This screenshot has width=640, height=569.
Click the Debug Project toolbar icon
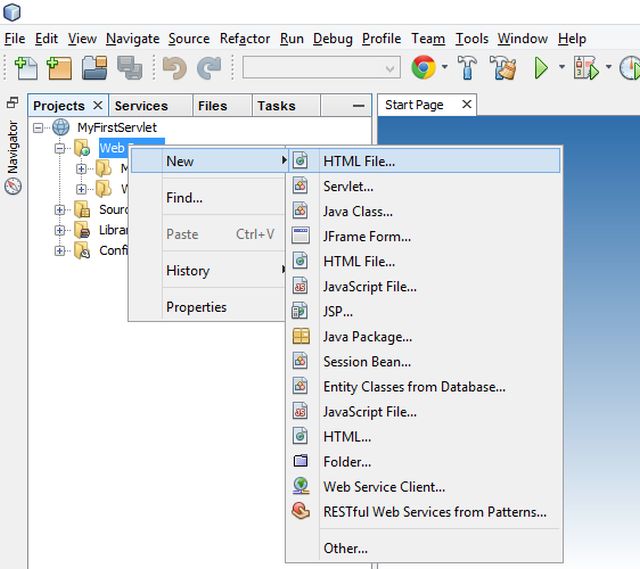[x=586, y=68]
